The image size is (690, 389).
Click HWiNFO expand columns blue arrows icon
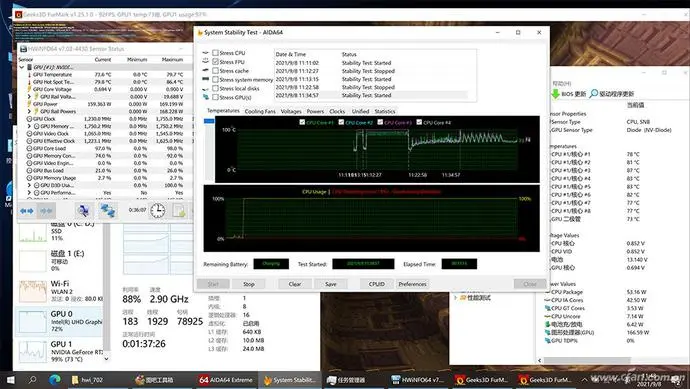click(x=27, y=211)
